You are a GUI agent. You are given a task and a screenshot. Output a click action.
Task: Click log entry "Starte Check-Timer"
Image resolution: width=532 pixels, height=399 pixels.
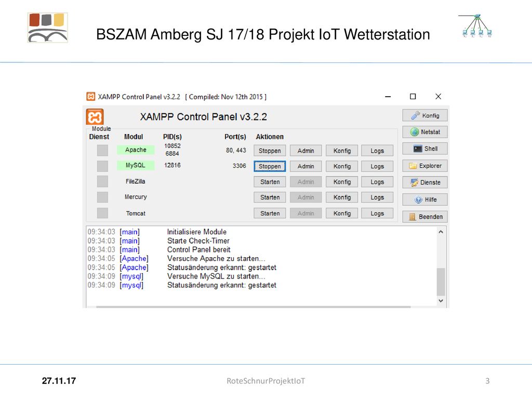[198, 241]
